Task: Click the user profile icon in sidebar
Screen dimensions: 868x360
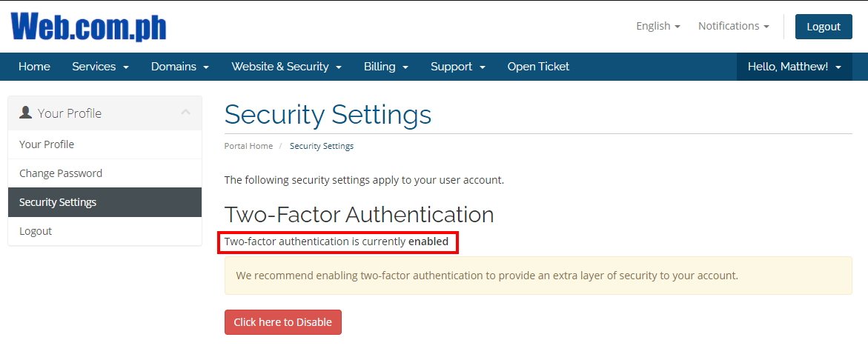Action: (25, 113)
